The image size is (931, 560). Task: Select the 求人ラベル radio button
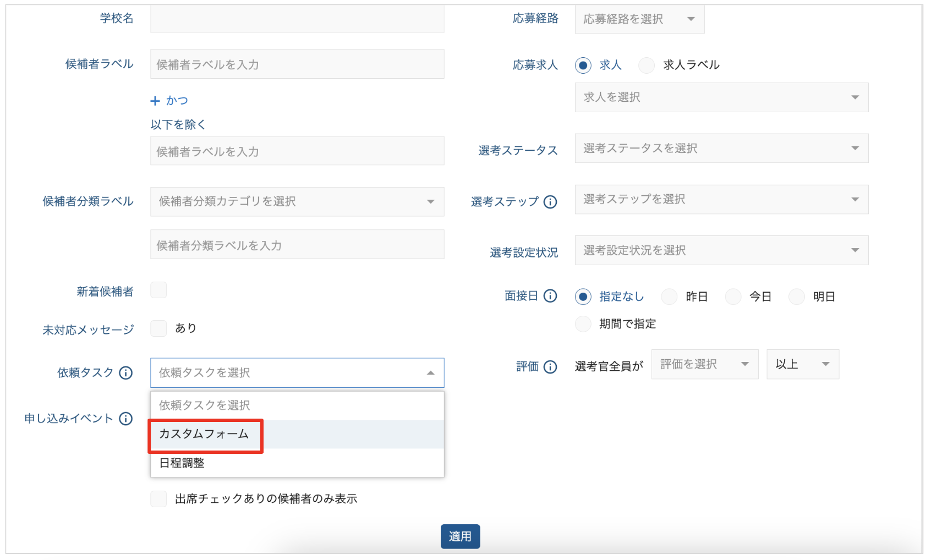point(647,65)
